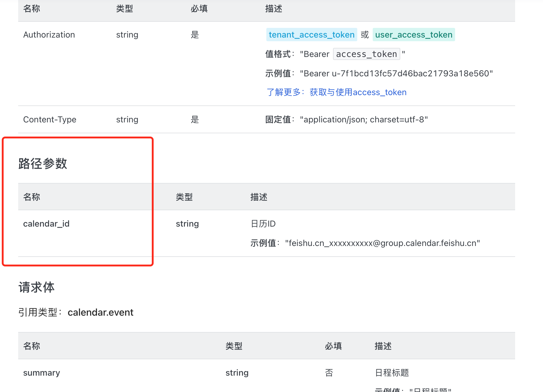This screenshot has width=543, height=392.
Task: Select the Authorization parameter name
Action: [49, 35]
